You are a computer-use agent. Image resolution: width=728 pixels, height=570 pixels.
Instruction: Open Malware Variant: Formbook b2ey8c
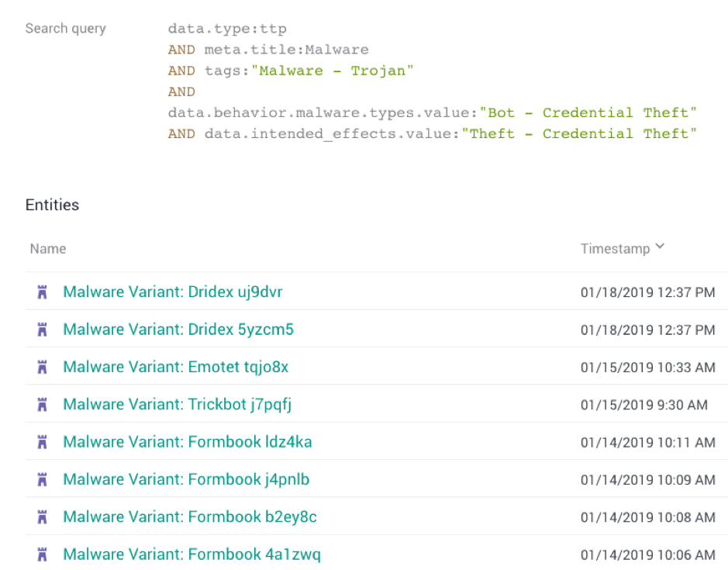point(190,517)
